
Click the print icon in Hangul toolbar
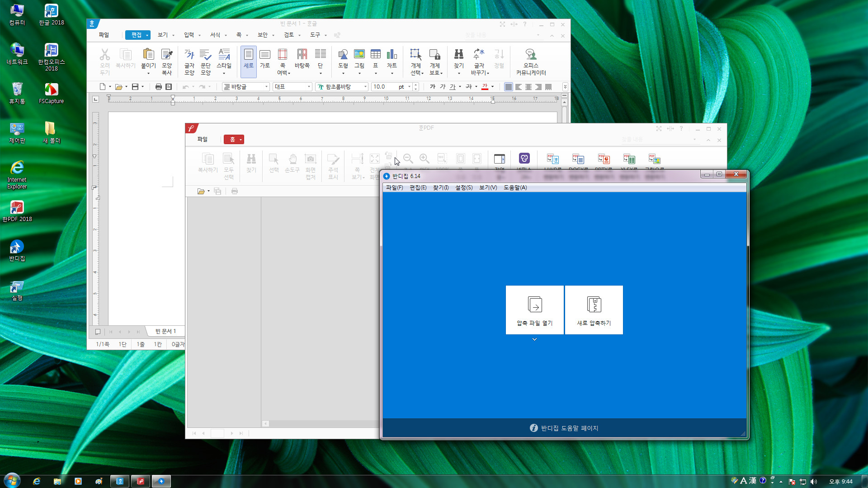tap(159, 87)
